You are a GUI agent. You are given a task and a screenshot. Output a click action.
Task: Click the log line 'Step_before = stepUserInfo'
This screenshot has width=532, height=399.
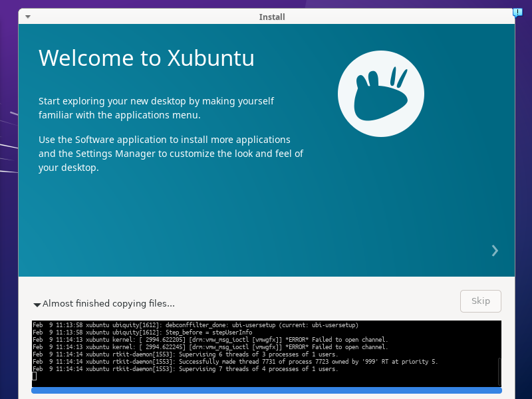142,332
